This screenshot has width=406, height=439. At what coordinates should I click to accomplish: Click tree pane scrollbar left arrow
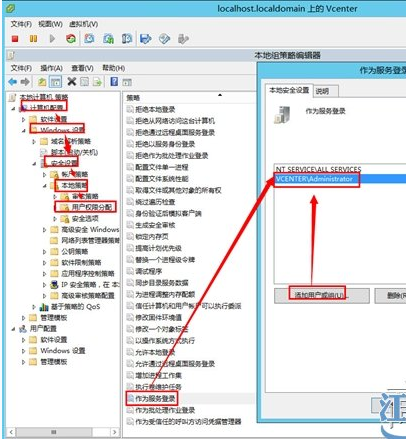[x=11, y=432]
